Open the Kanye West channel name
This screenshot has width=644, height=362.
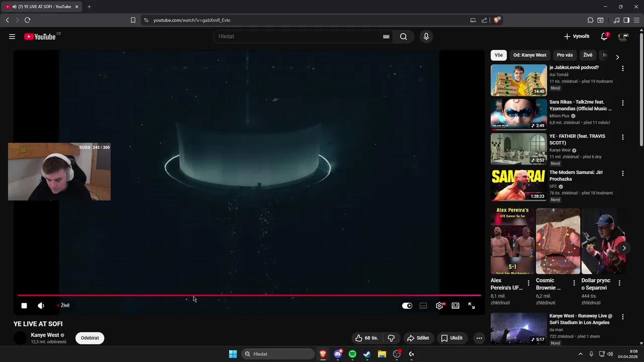[x=45, y=335]
